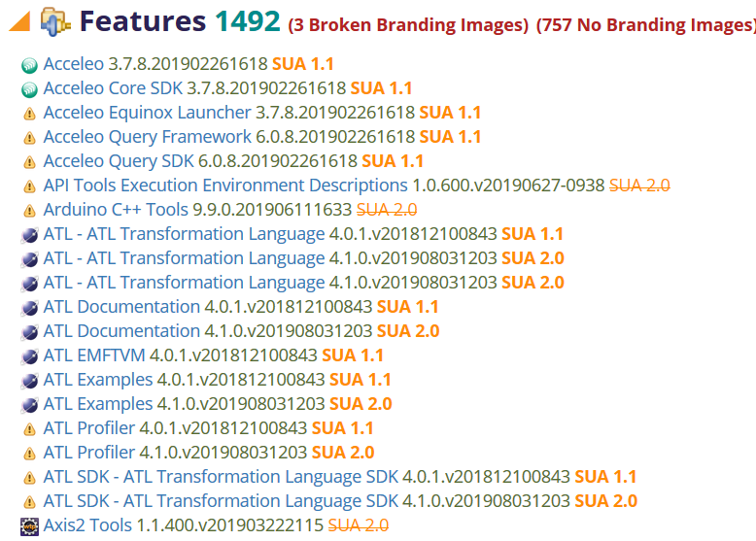Click struck-through SUA 2.0 on API Tools row
Screen dimensions: 756x541
[639, 185]
